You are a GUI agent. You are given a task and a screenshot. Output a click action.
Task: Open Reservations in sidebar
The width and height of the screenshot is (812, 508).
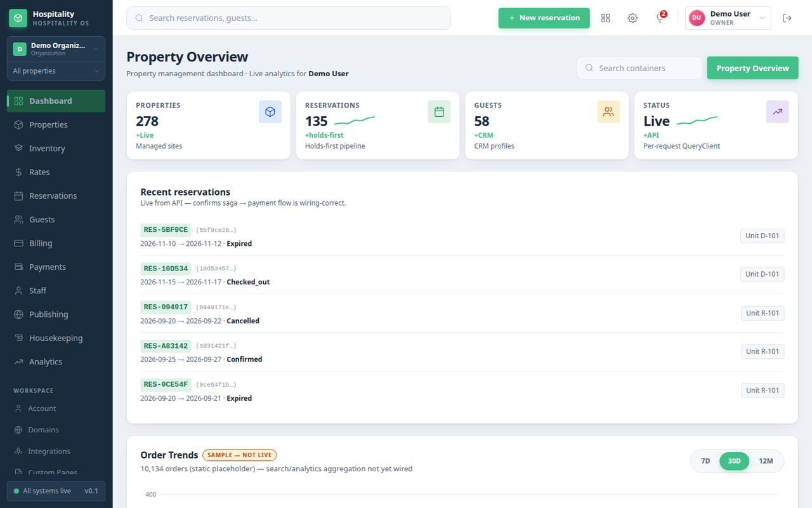point(56,196)
